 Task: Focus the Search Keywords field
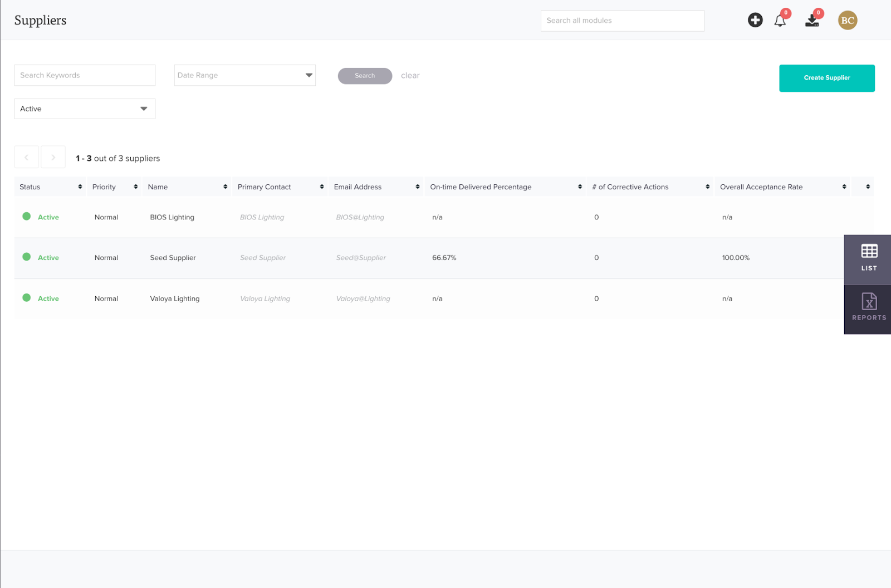[85, 75]
